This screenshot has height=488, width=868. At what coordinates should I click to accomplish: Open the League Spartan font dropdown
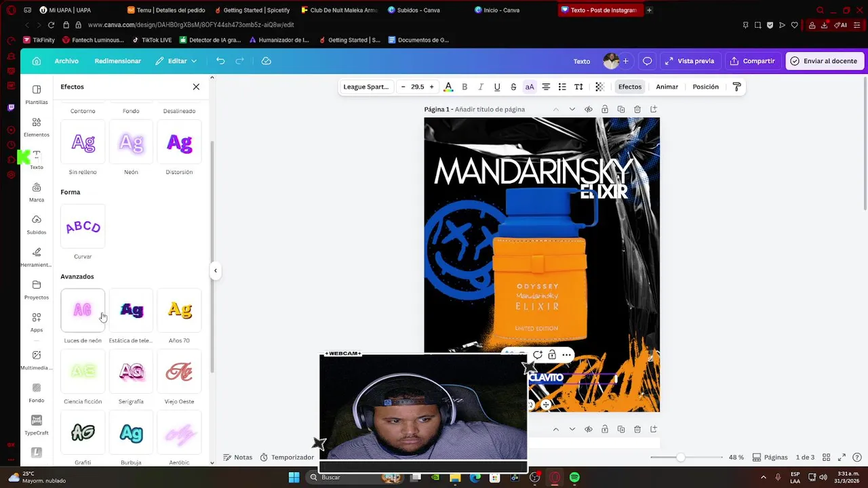[366, 87]
